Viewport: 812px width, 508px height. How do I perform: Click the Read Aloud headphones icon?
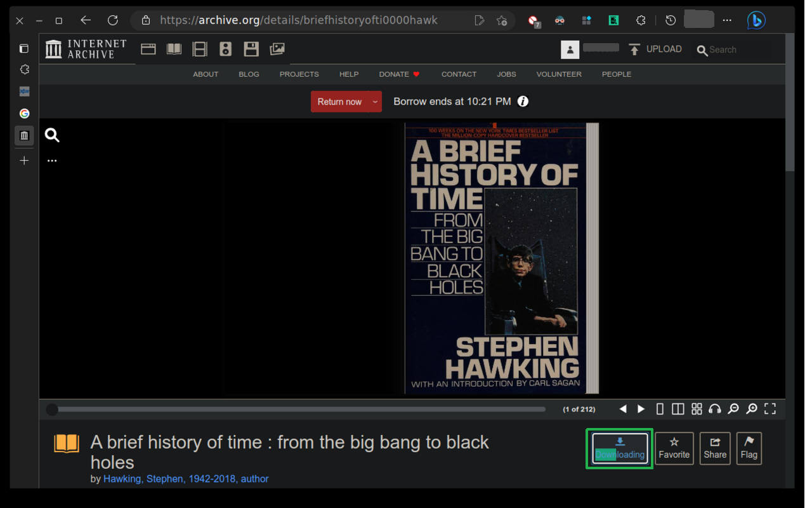715,409
